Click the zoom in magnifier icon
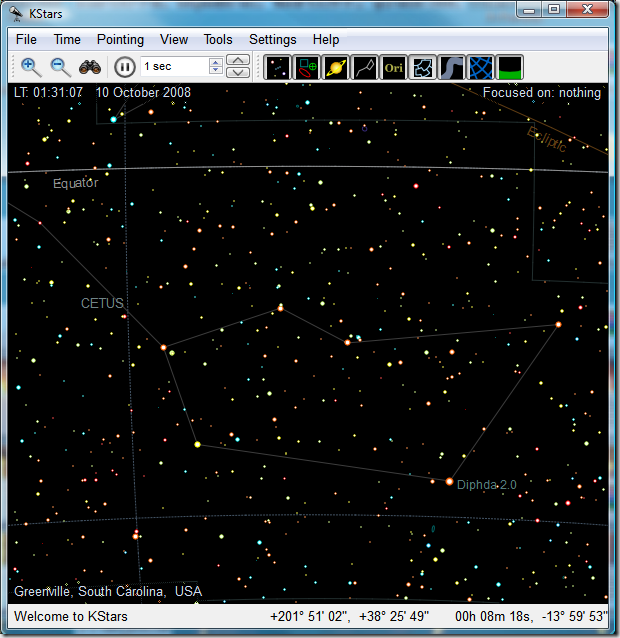Viewport: 620px width, 638px height. (31, 67)
